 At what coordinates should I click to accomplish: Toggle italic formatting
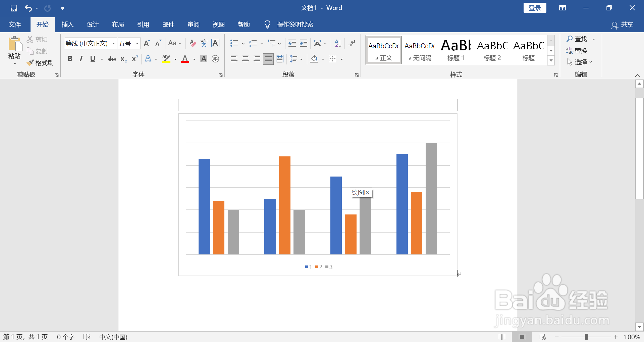pos(81,59)
